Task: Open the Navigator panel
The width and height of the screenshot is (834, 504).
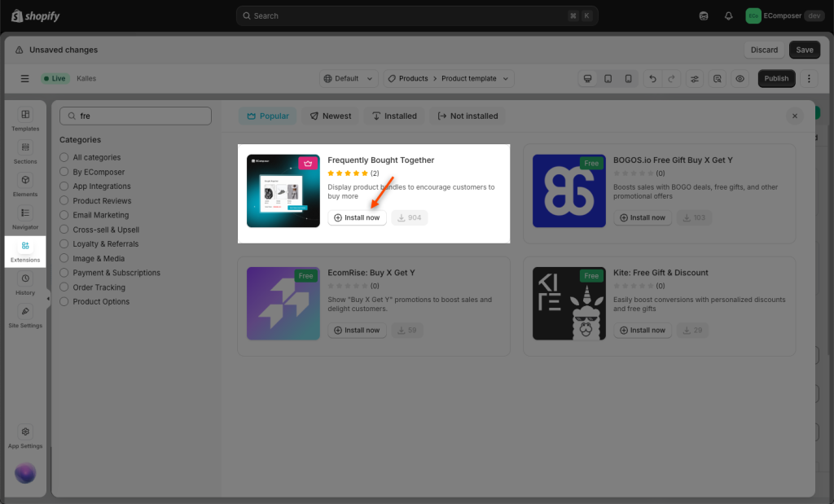Action: 25,217
